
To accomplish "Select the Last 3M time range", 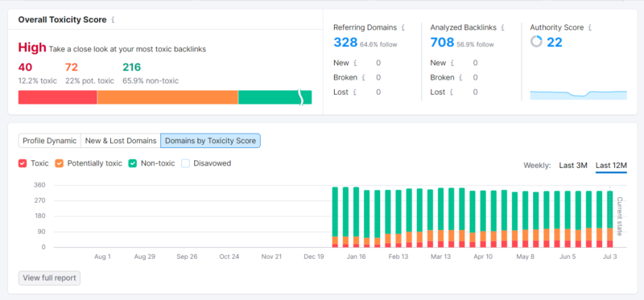I will pos(573,166).
